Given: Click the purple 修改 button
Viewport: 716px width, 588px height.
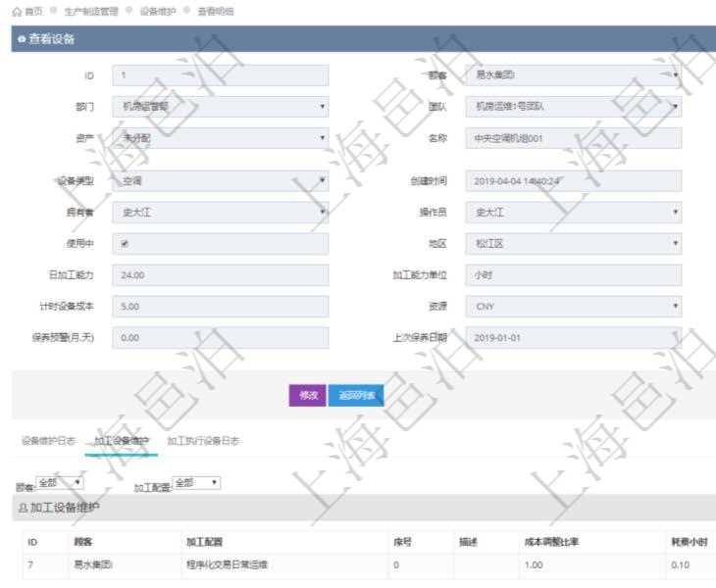Looking at the screenshot, I should (x=307, y=395).
